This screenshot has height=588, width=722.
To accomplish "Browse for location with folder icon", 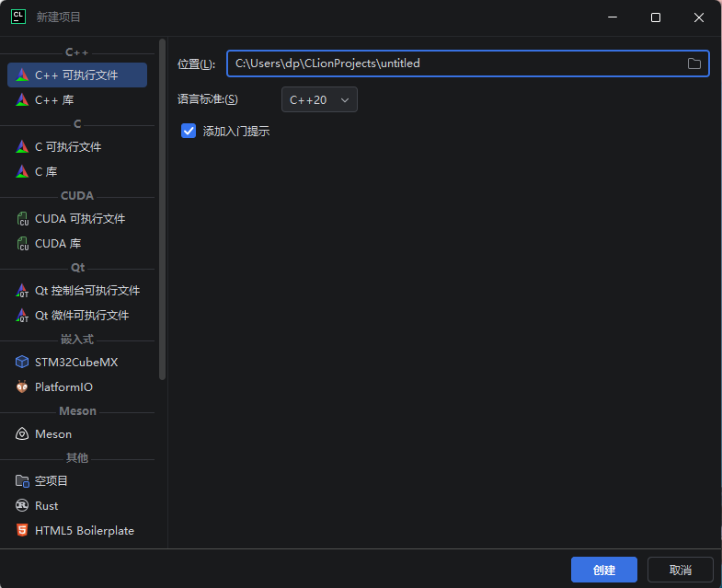I will click(693, 63).
